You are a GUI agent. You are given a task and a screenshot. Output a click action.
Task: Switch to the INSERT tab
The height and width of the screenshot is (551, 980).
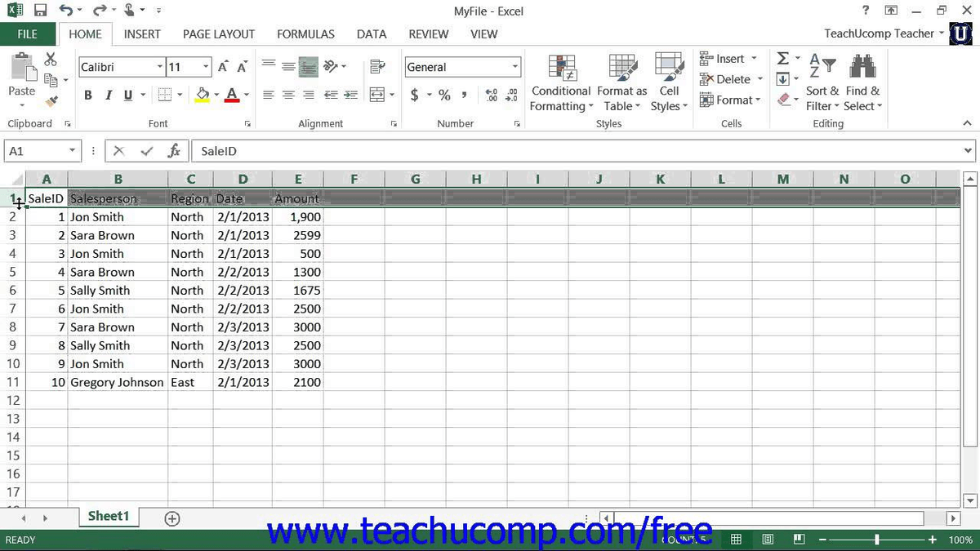coord(142,34)
